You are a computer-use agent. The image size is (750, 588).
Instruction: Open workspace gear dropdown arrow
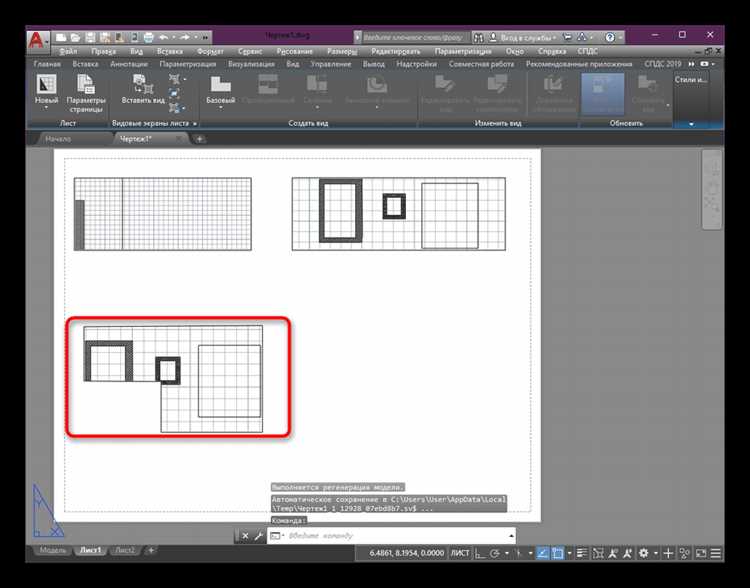click(655, 554)
